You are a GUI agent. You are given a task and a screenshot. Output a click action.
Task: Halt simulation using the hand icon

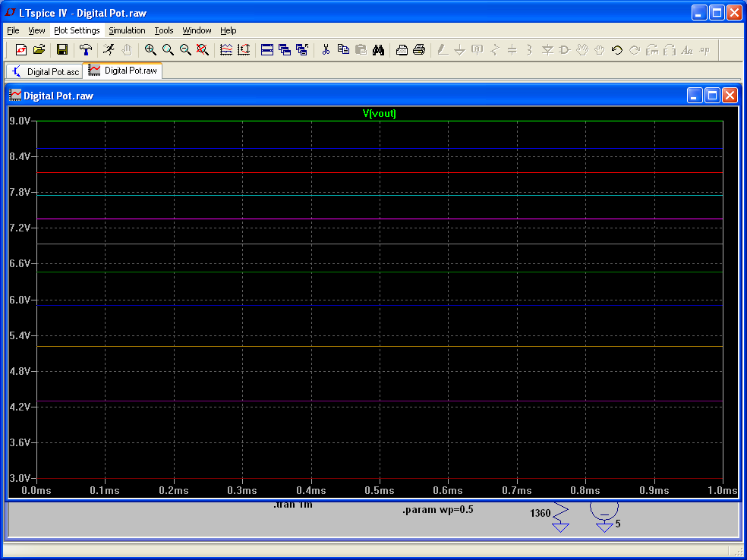point(126,49)
